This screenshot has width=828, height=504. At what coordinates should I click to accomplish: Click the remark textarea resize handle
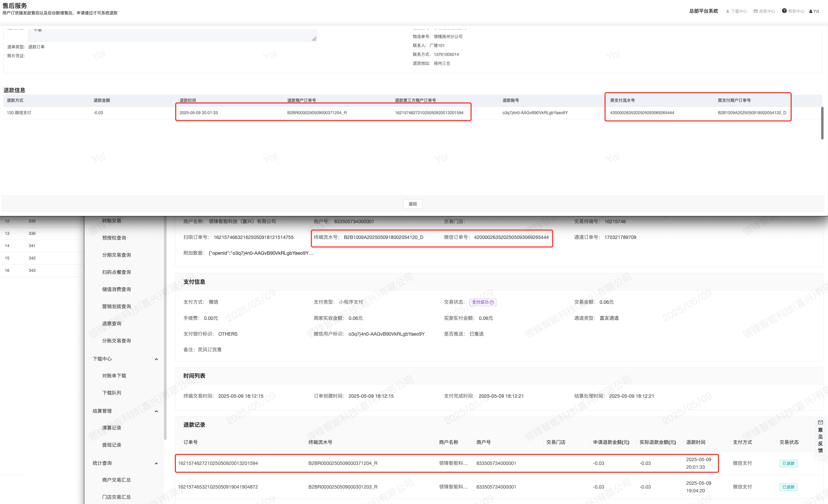point(314,39)
